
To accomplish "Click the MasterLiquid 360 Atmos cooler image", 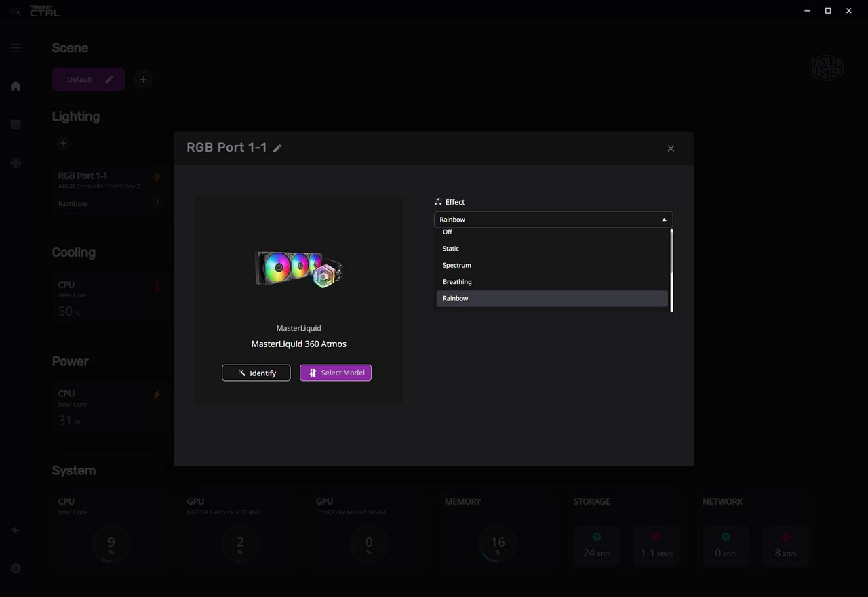I will (x=299, y=269).
